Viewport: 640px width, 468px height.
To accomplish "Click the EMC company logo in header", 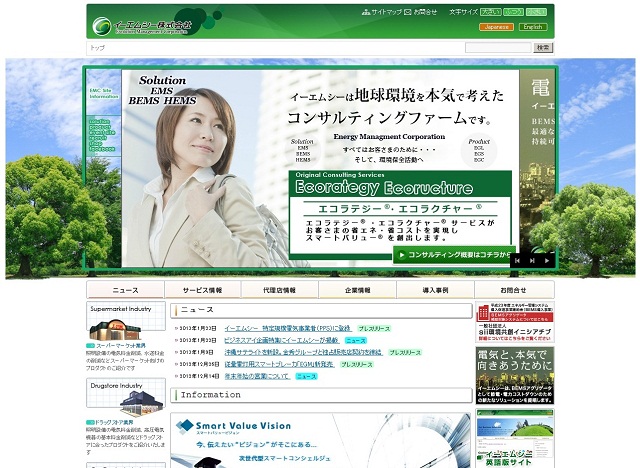I will click(x=142, y=26).
